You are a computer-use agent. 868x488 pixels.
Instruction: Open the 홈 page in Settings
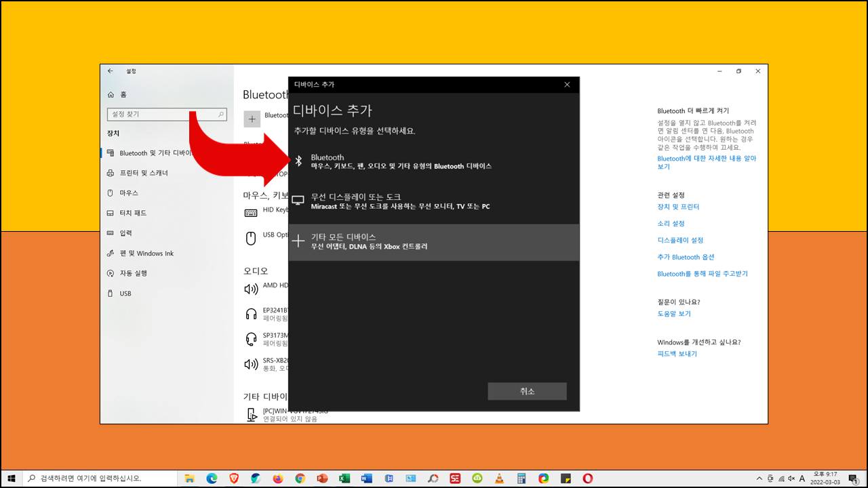117,94
